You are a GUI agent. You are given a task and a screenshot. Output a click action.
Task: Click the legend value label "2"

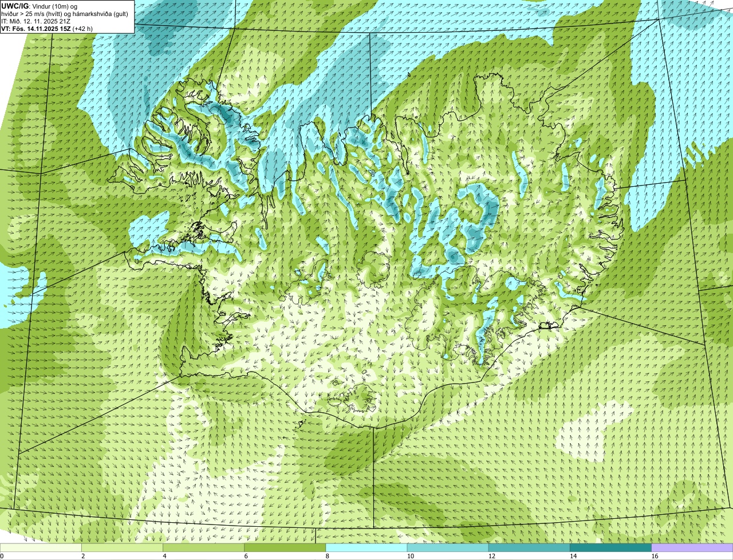[83, 556]
